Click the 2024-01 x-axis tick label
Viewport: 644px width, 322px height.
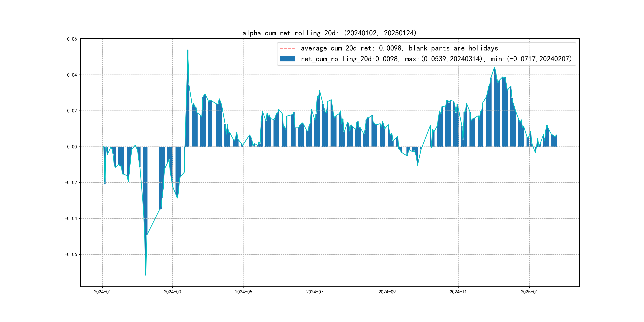[102, 292]
